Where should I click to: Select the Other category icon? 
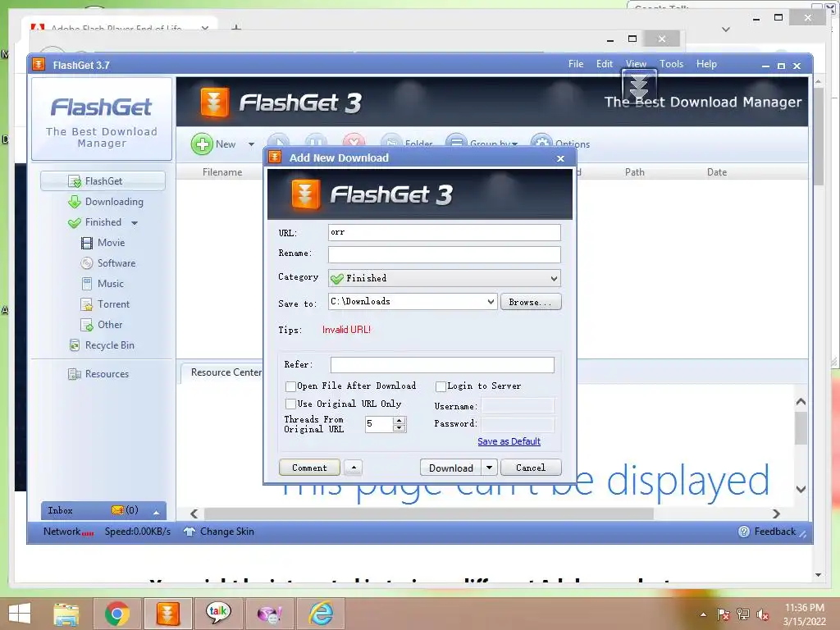pyautogui.click(x=87, y=325)
